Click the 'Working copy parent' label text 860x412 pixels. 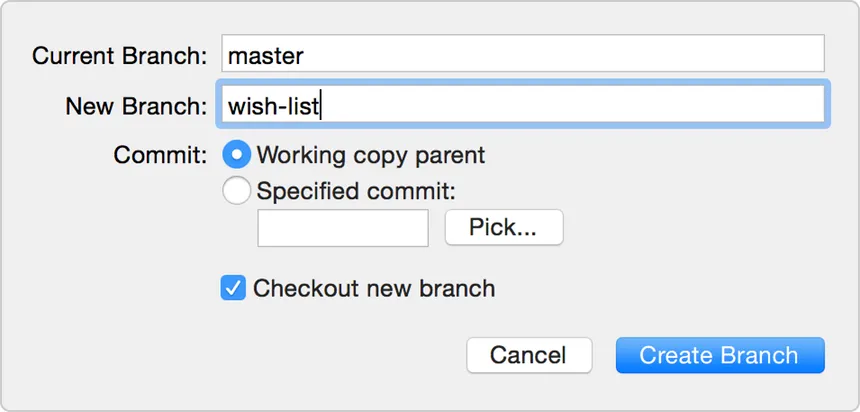[x=370, y=156]
